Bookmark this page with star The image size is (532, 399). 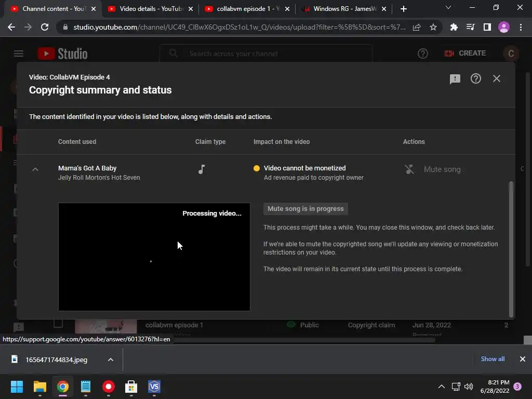click(433, 27)
